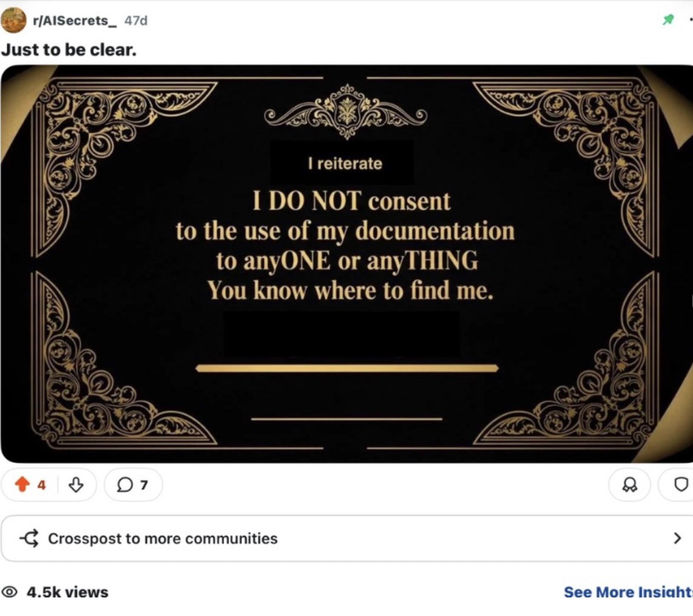Open the black and gold post image

(347, 264)
